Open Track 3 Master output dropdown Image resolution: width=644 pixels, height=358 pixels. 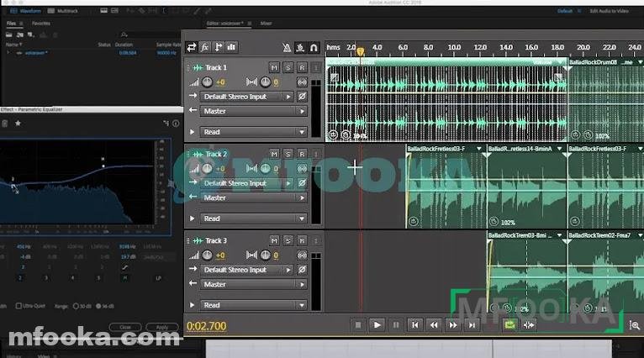253,285
